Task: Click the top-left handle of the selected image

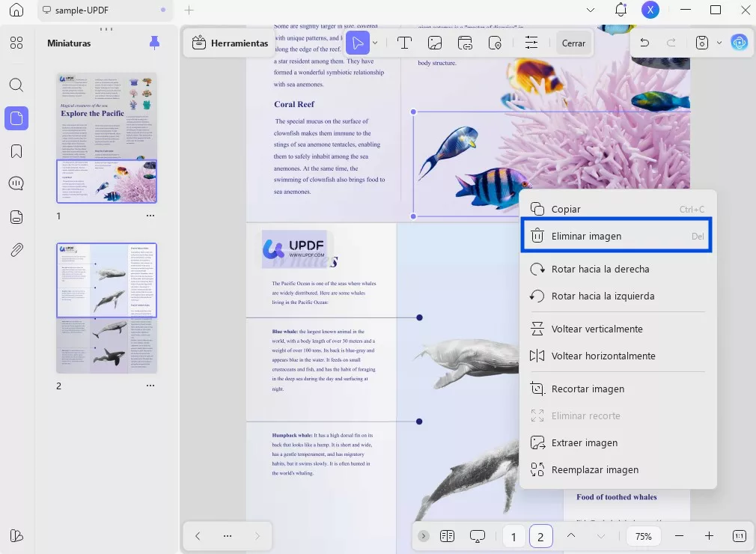Action: 413,112
